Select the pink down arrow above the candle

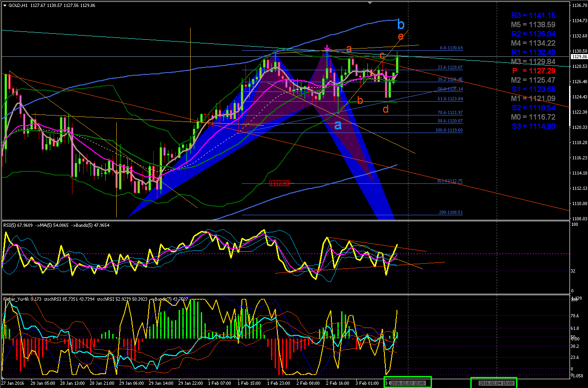(327, 48)
